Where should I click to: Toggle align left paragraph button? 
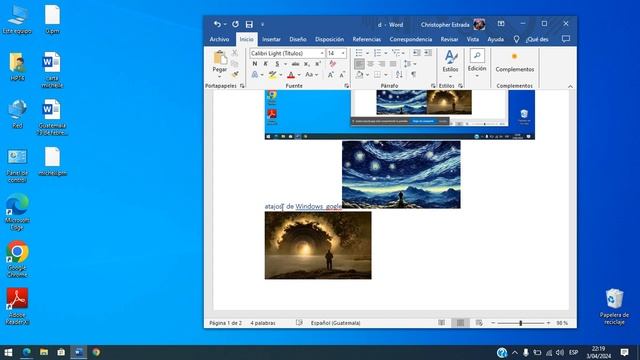359,64
